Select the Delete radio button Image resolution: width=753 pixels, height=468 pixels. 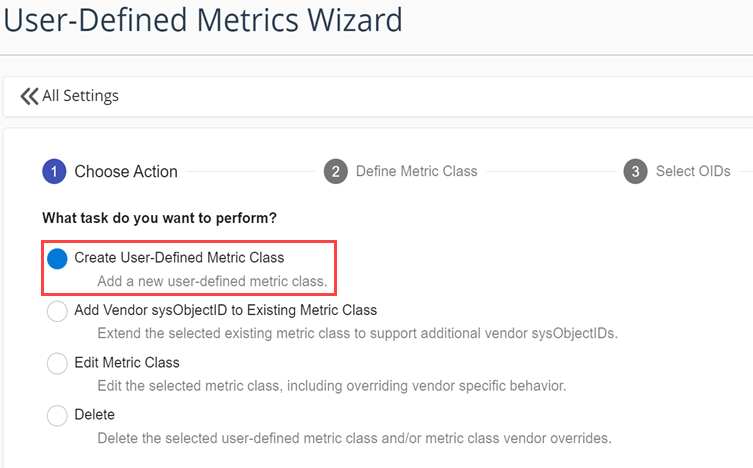57,415
